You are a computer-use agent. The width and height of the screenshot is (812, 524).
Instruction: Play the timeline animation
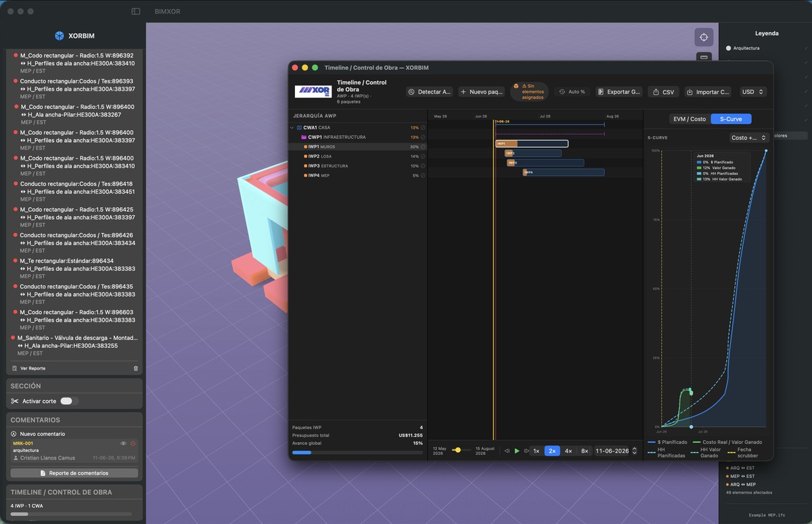tap(517, 451)
